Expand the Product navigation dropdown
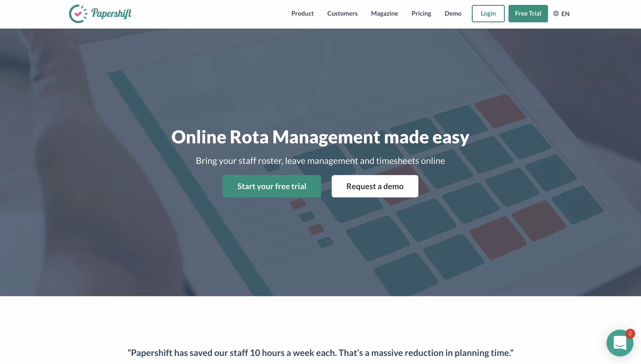 pyautogui.click(x=302, y=13)
